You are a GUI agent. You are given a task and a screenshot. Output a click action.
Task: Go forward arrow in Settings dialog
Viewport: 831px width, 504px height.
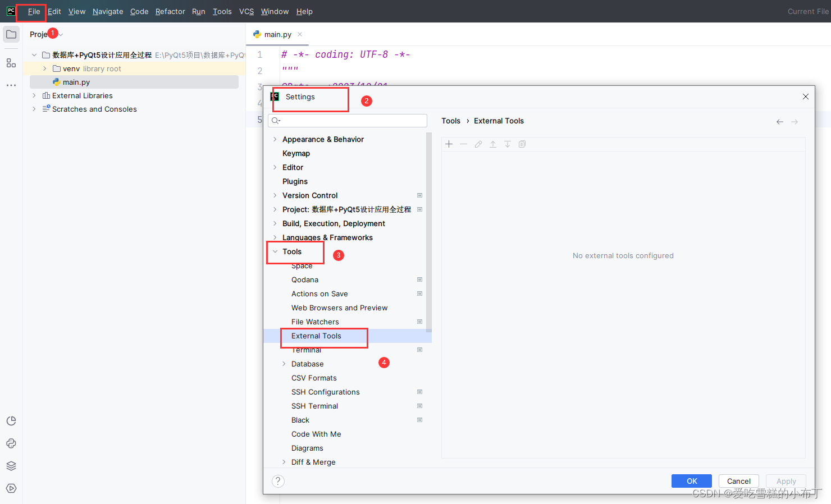pyautogui.click(x=795, y=122)
